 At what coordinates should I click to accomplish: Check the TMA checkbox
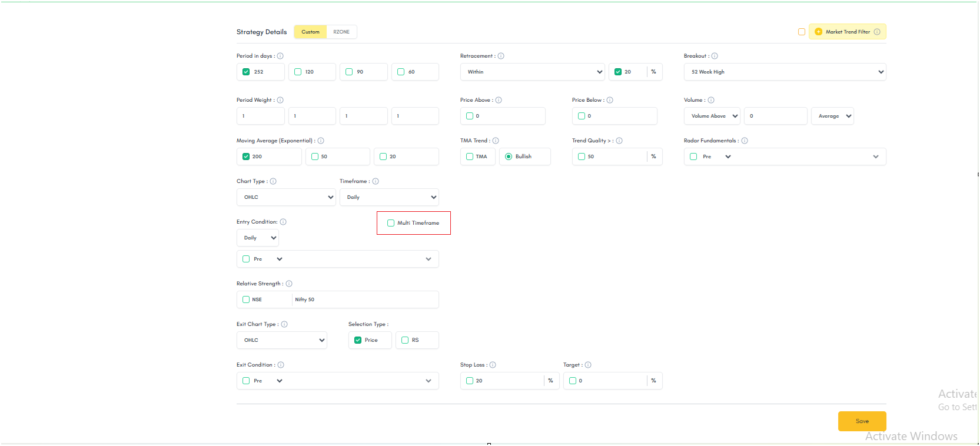[470, 157]
